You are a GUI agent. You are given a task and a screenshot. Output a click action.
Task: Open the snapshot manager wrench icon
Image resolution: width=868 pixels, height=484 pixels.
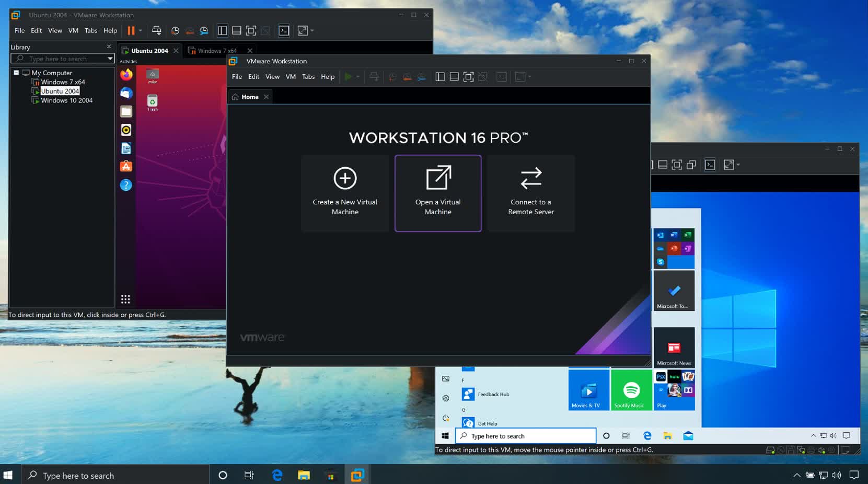tap(204, 31)
